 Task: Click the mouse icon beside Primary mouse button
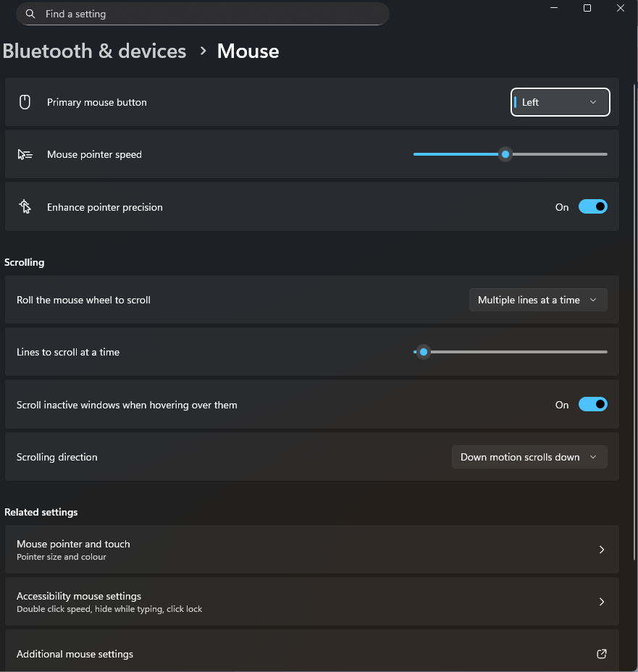pyautogui.click(x=25, y=102)
